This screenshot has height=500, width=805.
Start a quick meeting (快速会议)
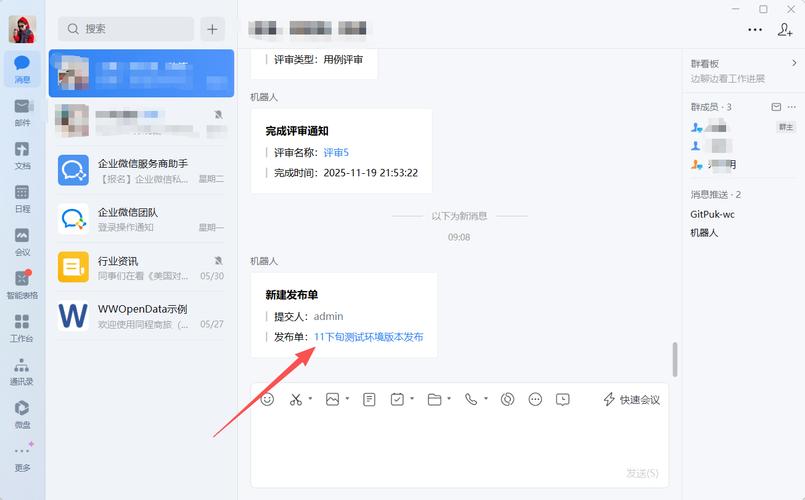coord(631,399)
